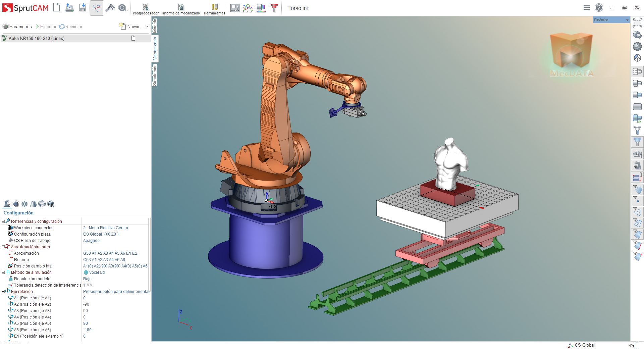Create a new project with the blank page icon
Image resolution: width=644 pixels, height=349 pixels.
coord(57,7)
